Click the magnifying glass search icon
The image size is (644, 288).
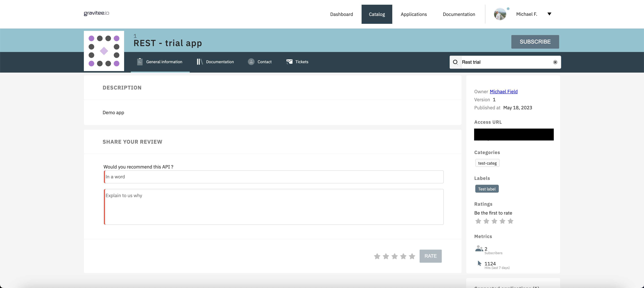tap(455, 62)
